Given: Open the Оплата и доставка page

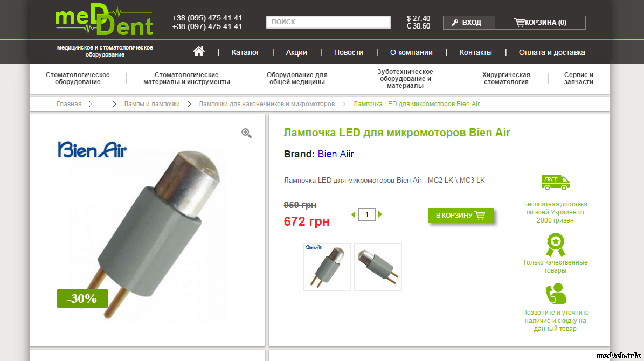Looking at the screenshot, I should [x=552, y=53].
